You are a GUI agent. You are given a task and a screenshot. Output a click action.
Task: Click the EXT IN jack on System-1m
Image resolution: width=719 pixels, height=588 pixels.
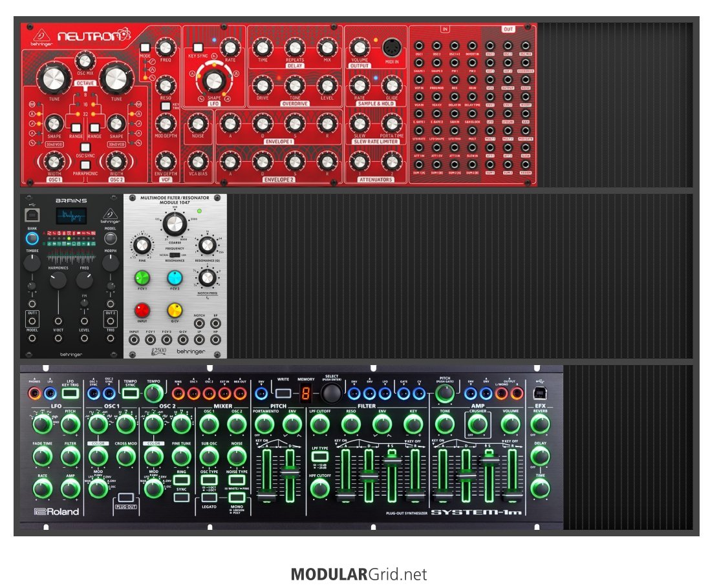pyautogui.click(x=224, y=393)
